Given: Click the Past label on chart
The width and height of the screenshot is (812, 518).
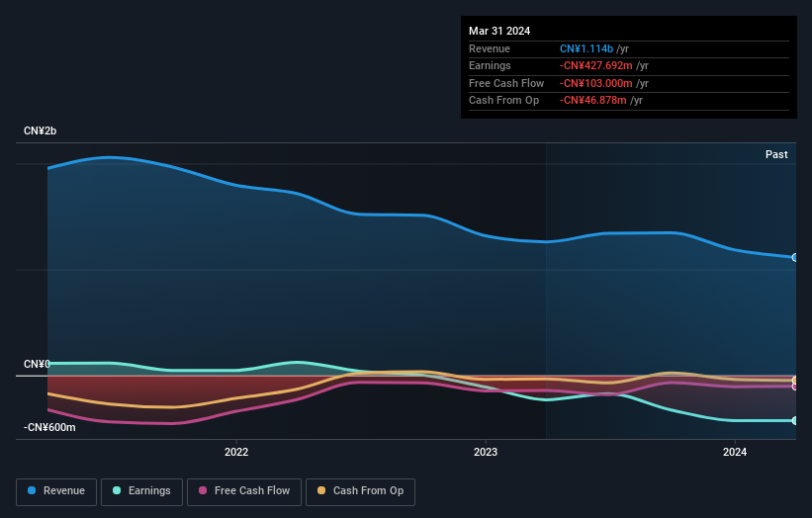Looking at the screenshot, I should [x=776, y=155].
